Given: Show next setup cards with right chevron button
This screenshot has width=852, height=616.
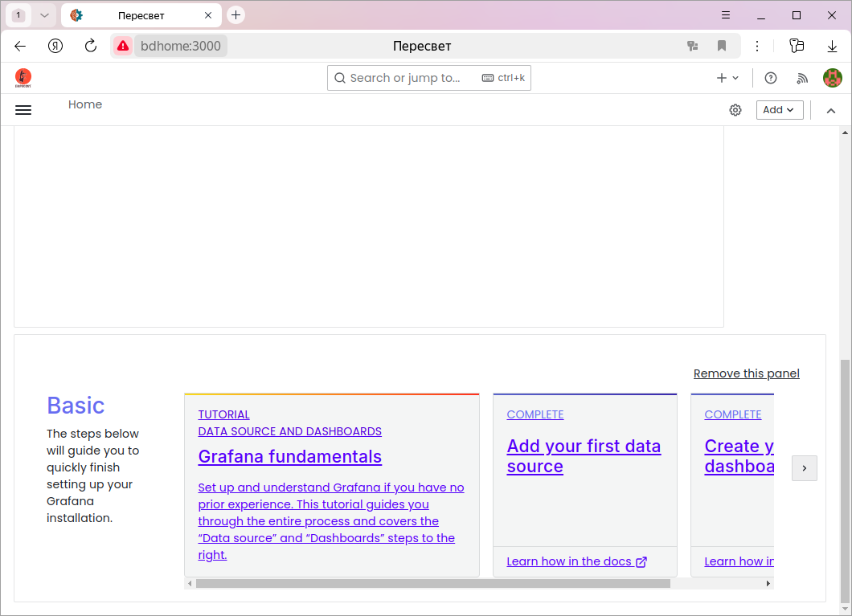Looking at the screenshot, I should [805, 468].
